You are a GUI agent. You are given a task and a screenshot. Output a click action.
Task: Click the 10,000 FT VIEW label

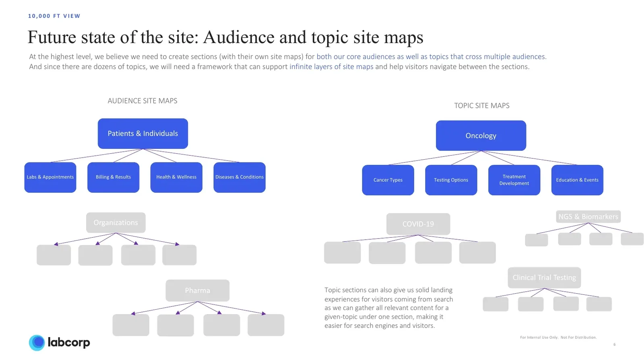54,16
